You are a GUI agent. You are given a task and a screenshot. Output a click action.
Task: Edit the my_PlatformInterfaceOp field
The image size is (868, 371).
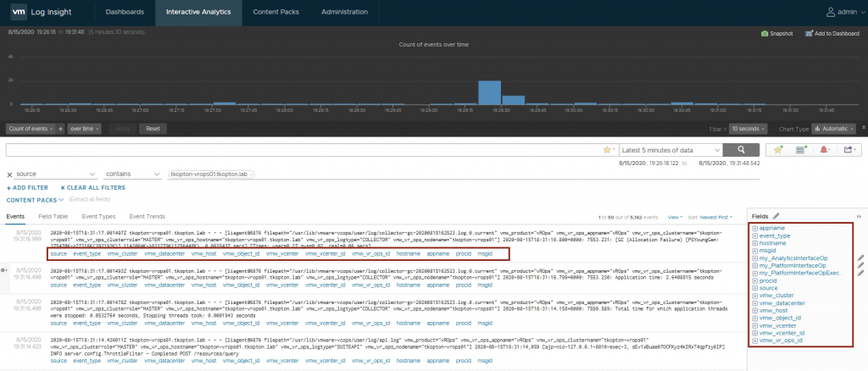coord(860,265)
